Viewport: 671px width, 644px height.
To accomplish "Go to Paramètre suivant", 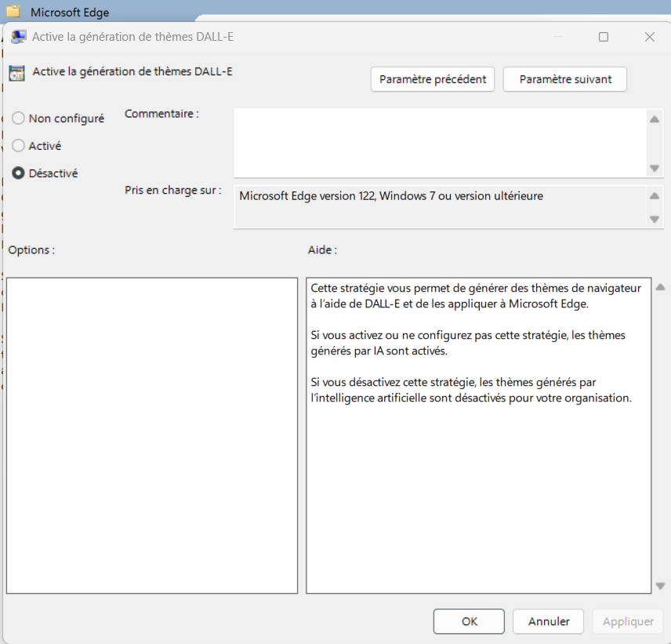I will coord(565,79).
